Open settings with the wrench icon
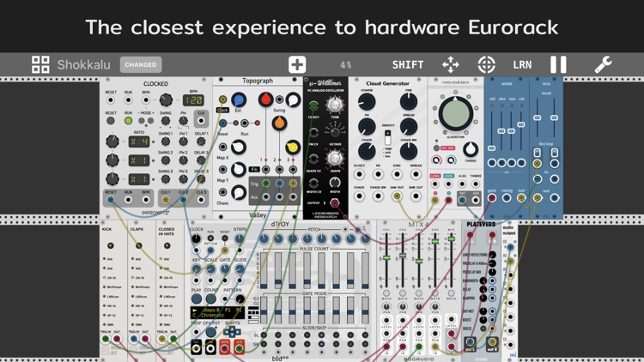 coord(603,64)
